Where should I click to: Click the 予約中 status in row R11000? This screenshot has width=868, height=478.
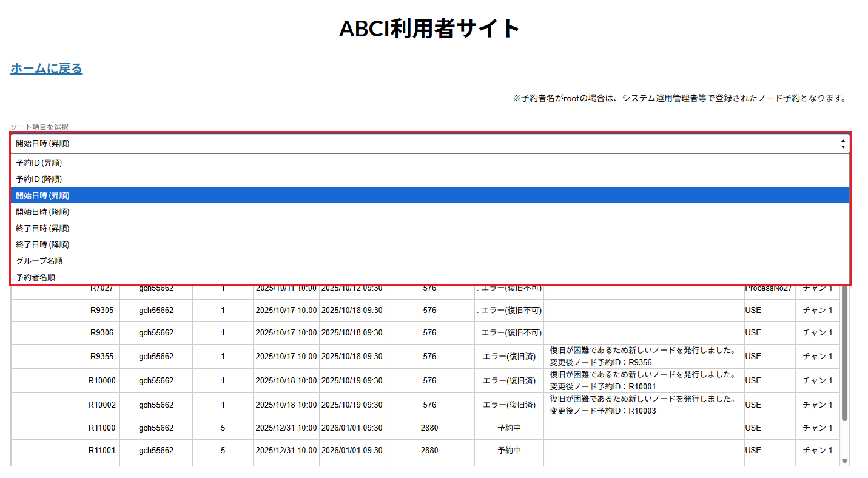pos(509,428)
